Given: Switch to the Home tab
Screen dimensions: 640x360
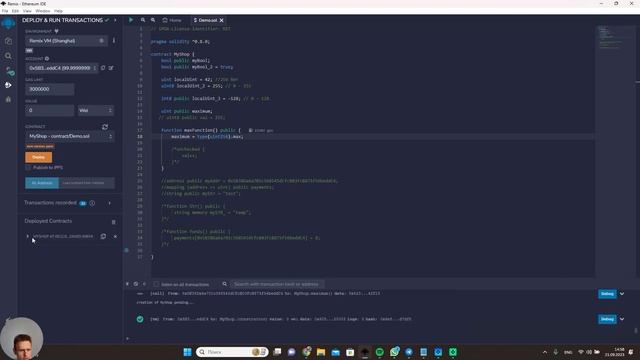Looking at the screenshot, I should coord(172,20).
